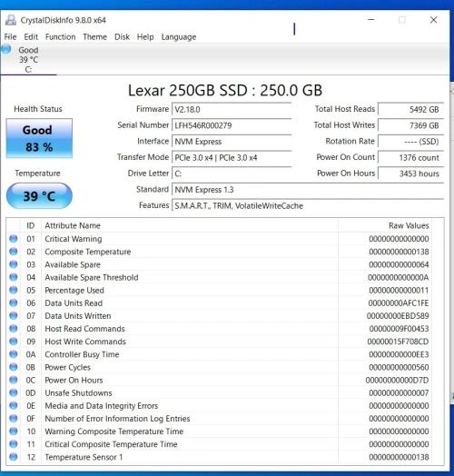Click the status dot for Critical Warning
454x476 pixels.
(14, 239)
